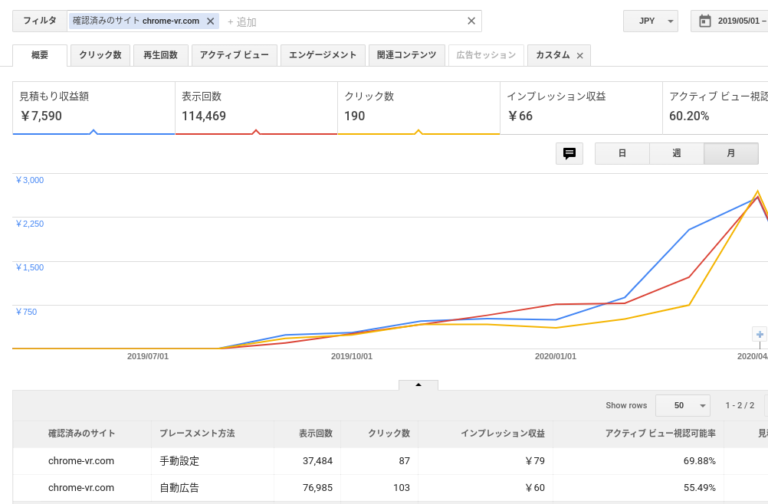Click the フィルタ button
The image size is (768, 504).
[x=40, y=21]
